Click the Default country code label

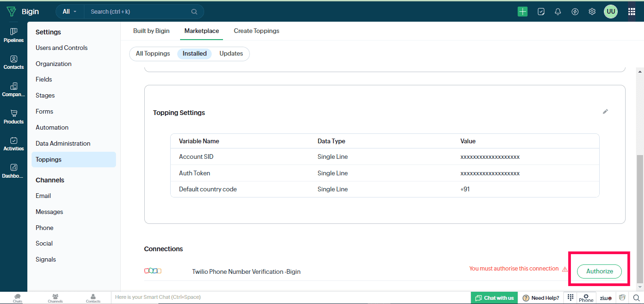click(x=208, y=189)
